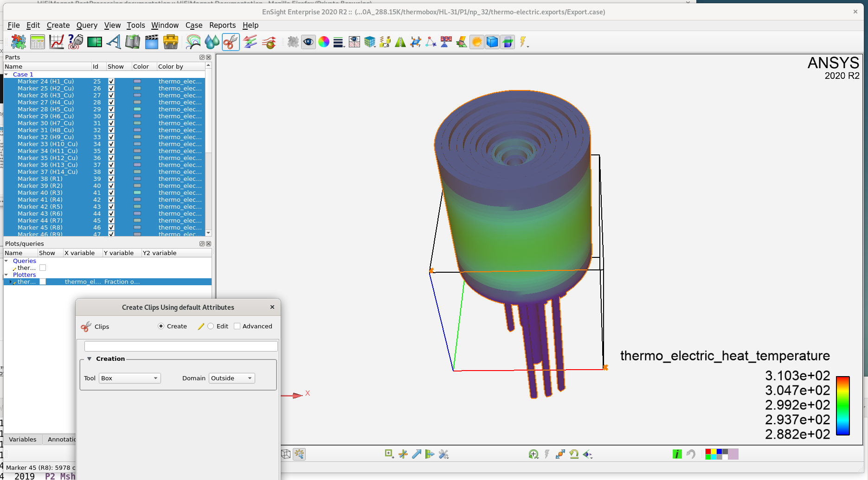Viewport: 868px width, 480px height.
Task: Expand the selected ther... plotter row
Action: tap(10, 282)
